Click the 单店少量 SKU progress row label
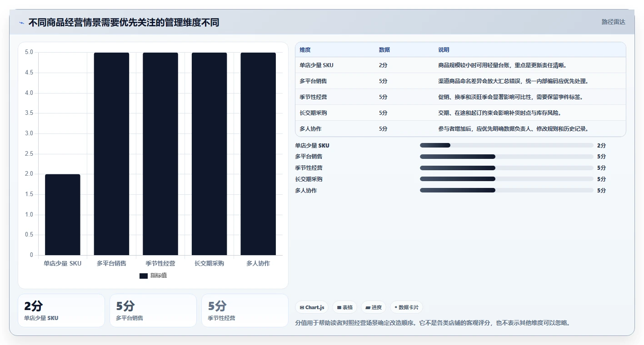Viewport: 644px width, 345px height. (x=312, y=146)
